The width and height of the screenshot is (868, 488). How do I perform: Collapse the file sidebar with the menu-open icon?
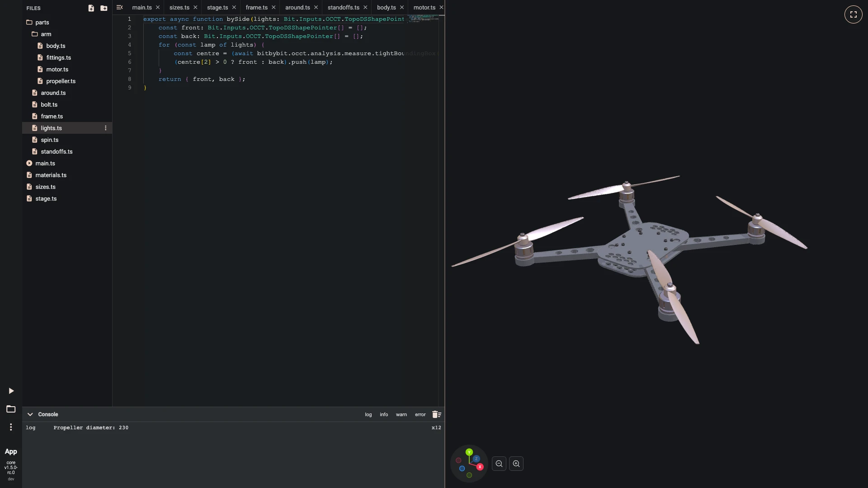point(119,7)
